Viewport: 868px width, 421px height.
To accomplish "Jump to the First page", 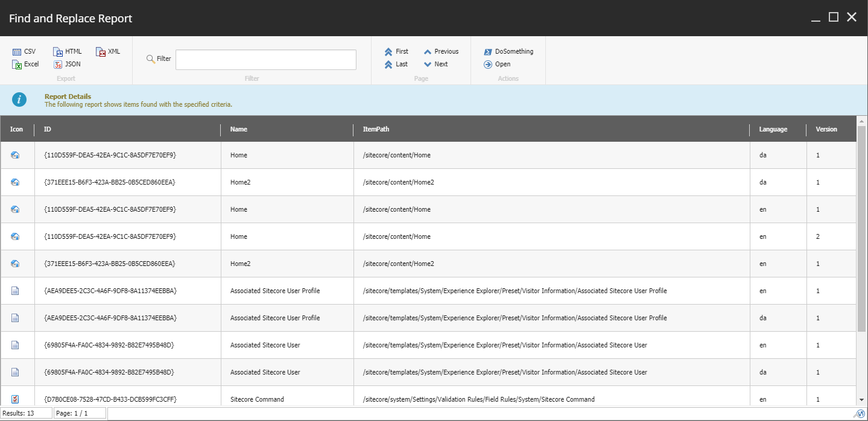I will pyautogui.click(x=396, y=51).
